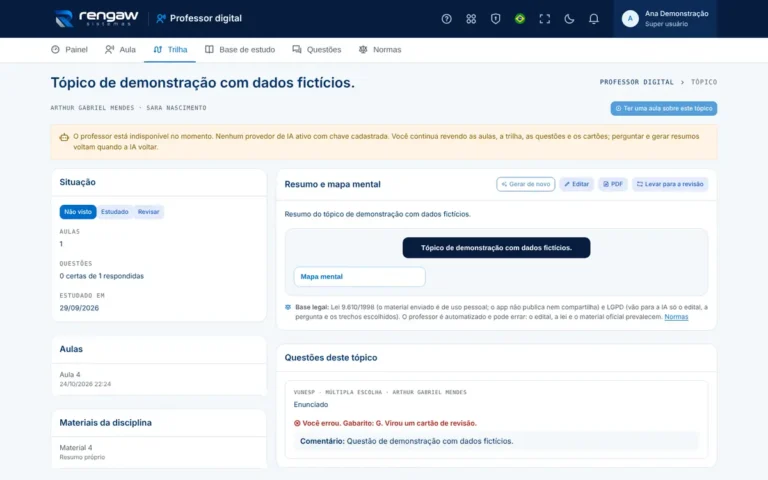Screen dimensions: 768x480
Task: Switch to Base de estudo tab
Action: (240, 49)
